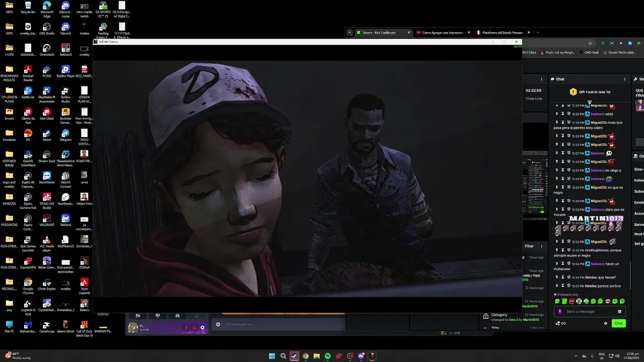
Task: Open new browser tab with plus
Action: pyautogui.click(x=538, y=33)
